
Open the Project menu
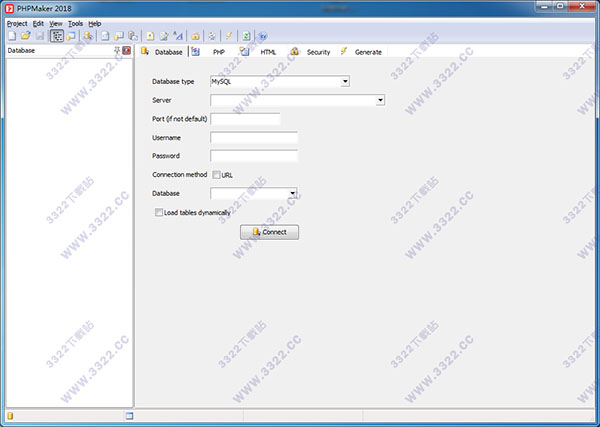coord(17,24)
